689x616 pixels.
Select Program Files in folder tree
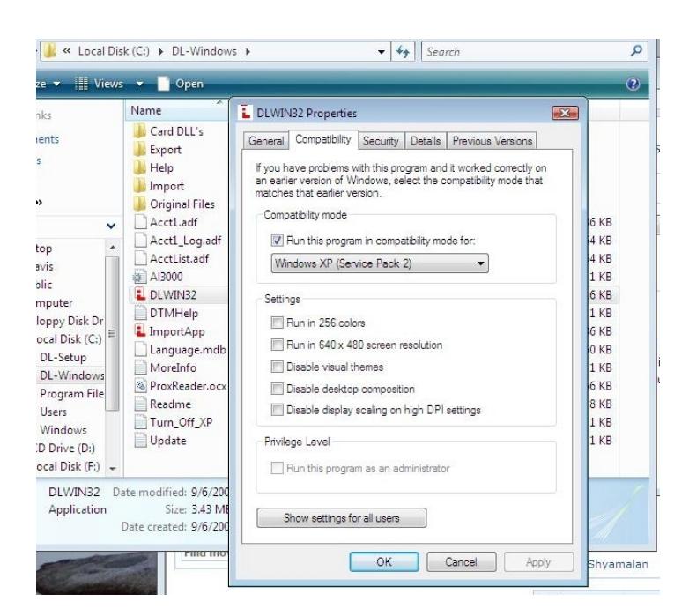tap(72, 394)
